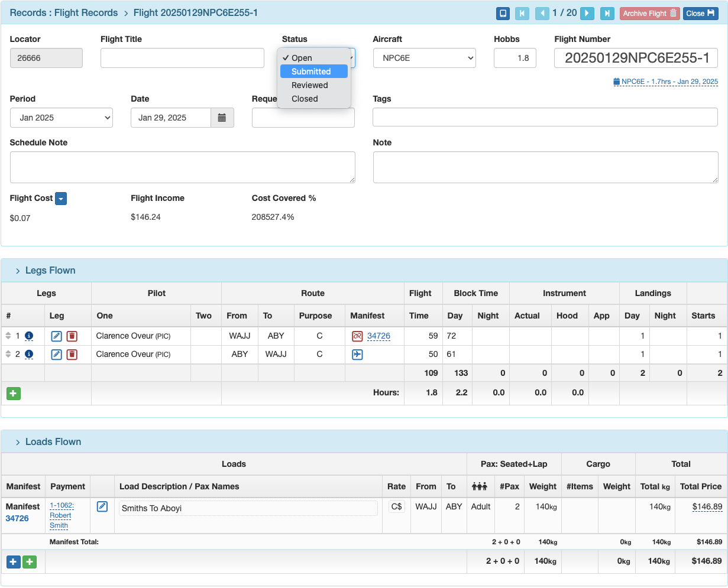
Task: Delete leg 2 using the red trash icon
Action: click(x=72, y=355)
